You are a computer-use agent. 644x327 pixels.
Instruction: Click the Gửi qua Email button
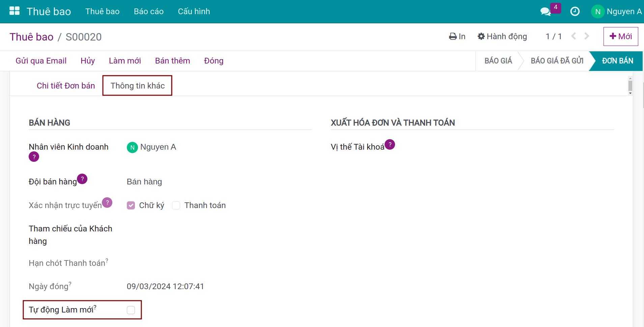41,61
